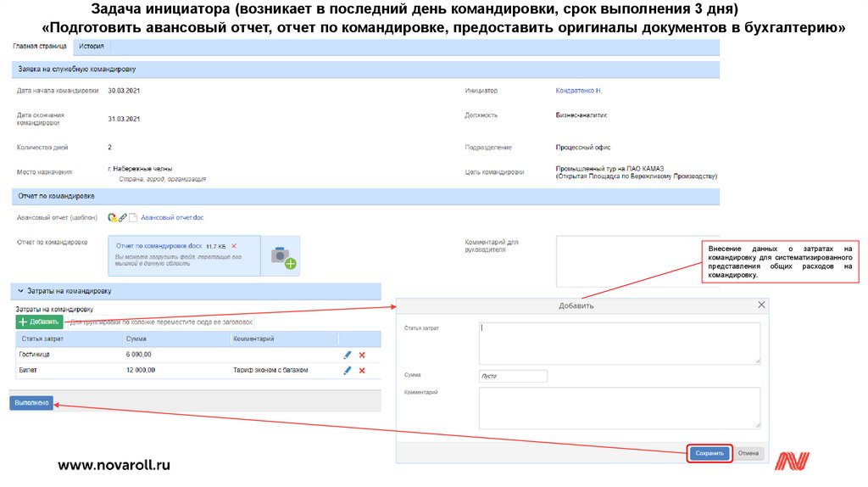Open the Главная страница tab
Viewport: 868px width, 487px height.
40,46
